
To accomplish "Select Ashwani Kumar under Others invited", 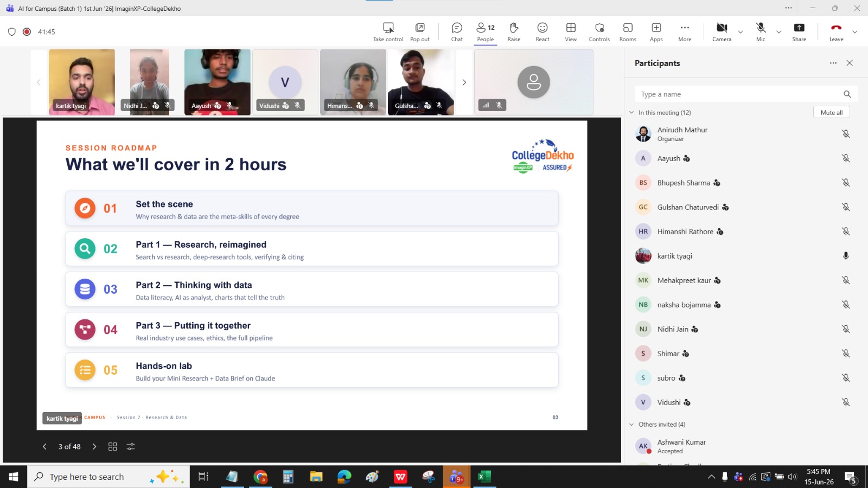I will pyautogui.click(x=746, y=446).
